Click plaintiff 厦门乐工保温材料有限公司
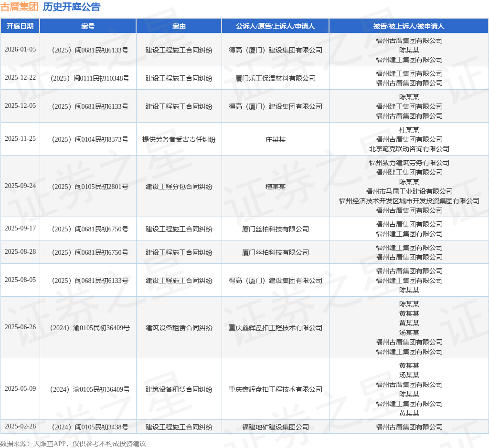Image resolution: width=489 pixels, height=448 pixels. 276,78
